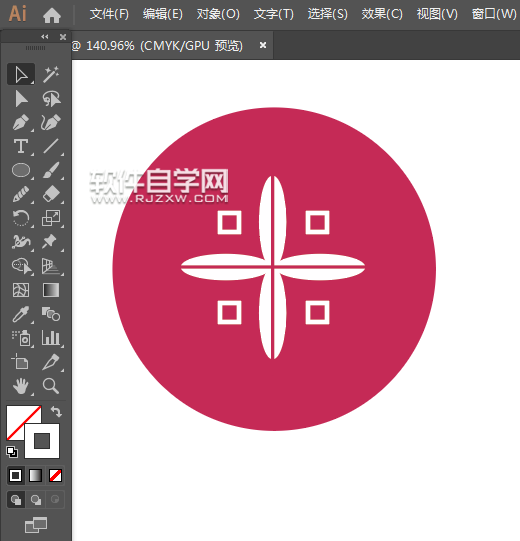Select the Direct Selection tool

click(21, 99)
